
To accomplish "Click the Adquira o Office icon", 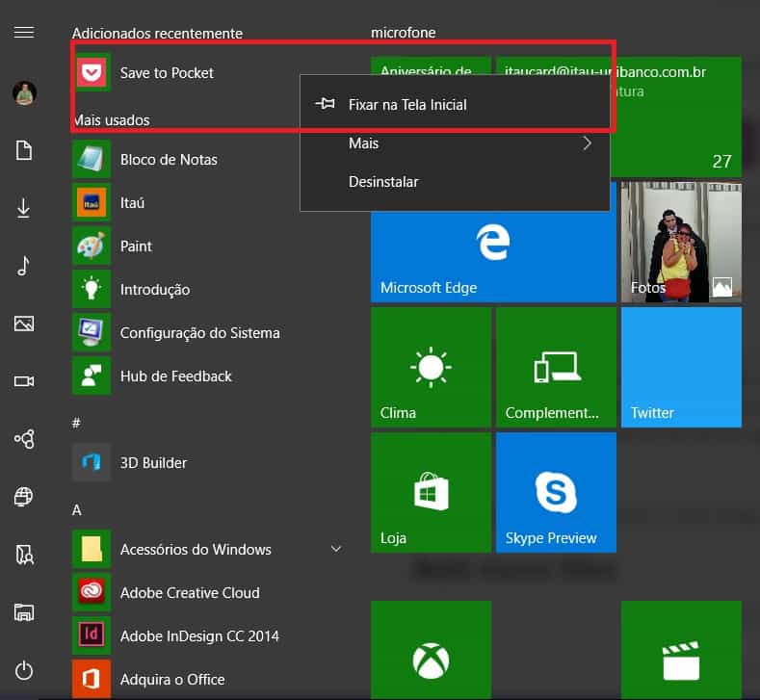I will (x=92, y=679).
